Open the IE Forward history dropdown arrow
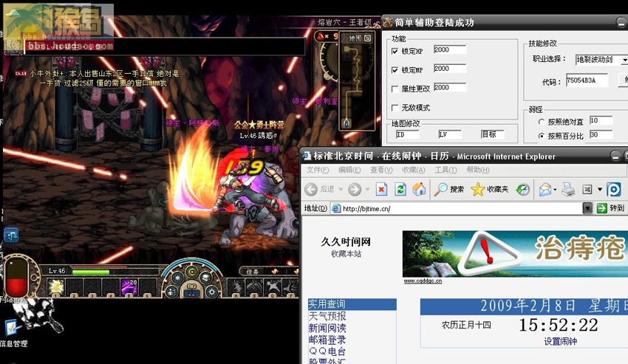The height and width of the screenshot is (364, 628). (x=367, y=189)
